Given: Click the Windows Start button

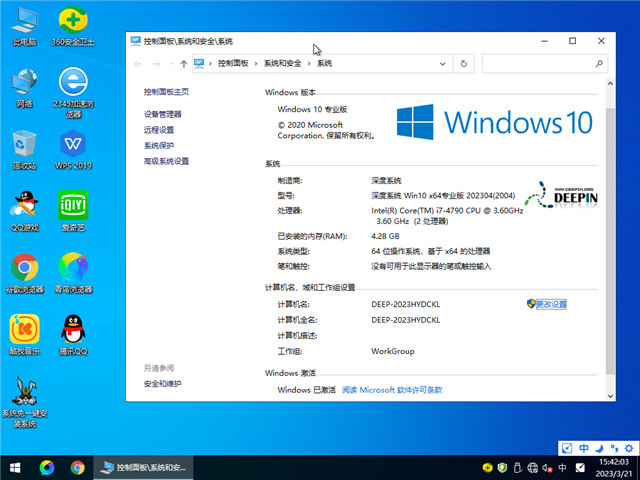Looking at the screenshot, I should (15, 467).
